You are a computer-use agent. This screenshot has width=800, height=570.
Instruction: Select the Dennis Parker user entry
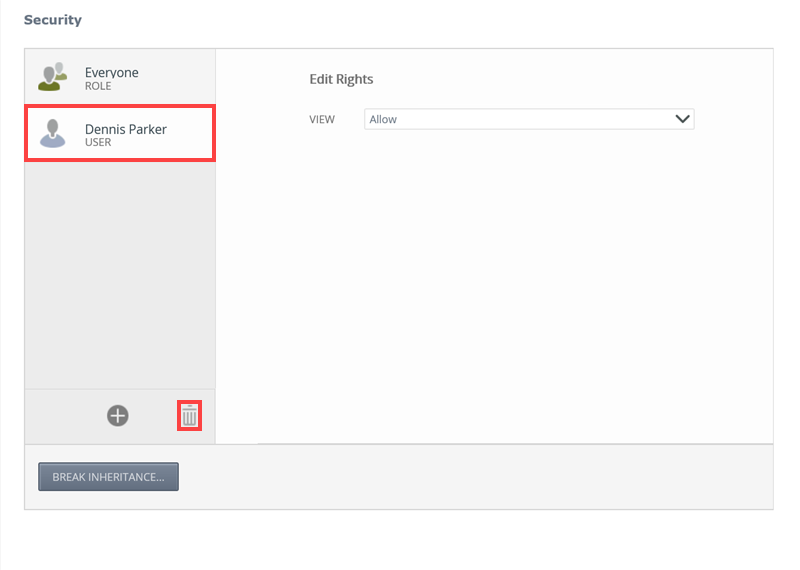click(120, 133)
